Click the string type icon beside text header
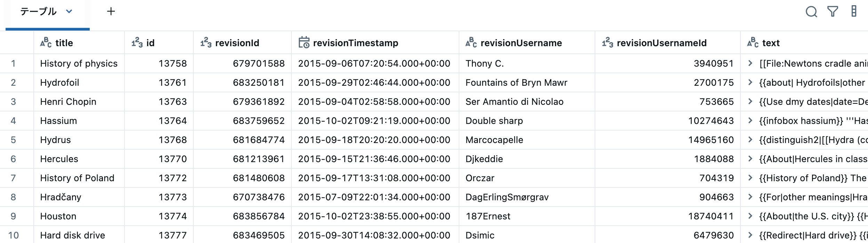Viewport: 868px width, 243px height. coord(753,43)
